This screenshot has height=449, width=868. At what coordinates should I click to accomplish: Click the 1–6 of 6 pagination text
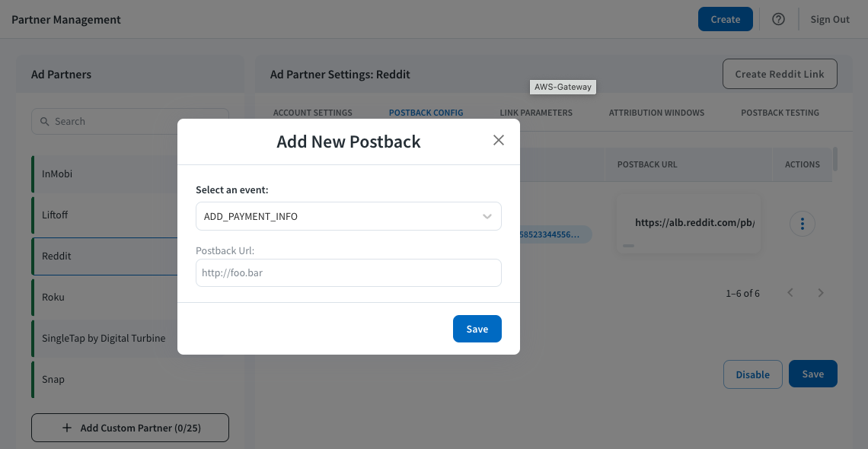tap(742, 293)
